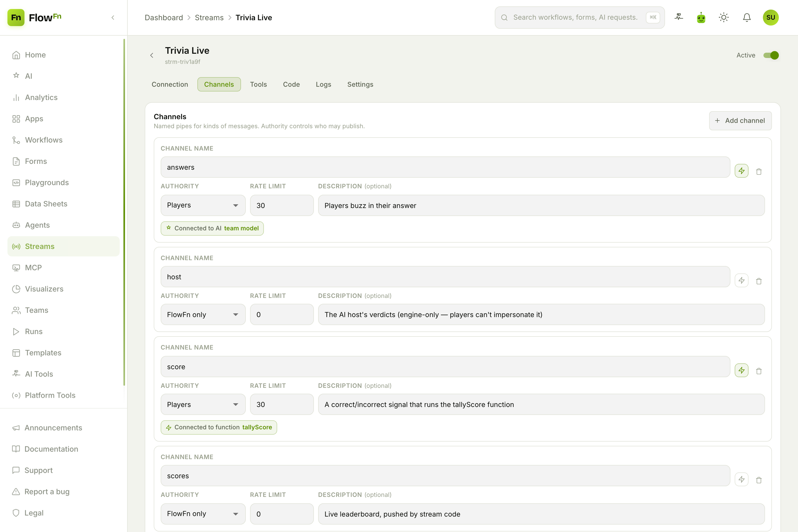Screen dimensions: 798x532
Task: Edit description 'Players buzz in their answer'
Action: (x=541, y=205)
